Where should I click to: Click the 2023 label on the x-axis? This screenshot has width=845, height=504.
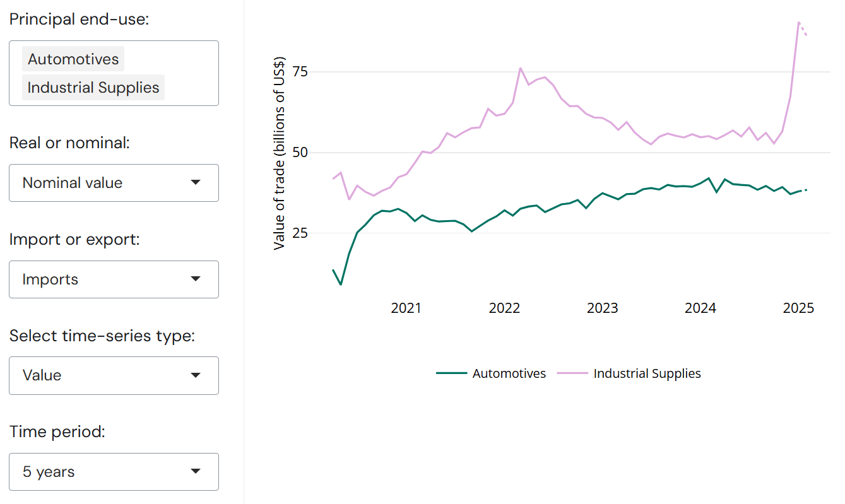[x=602, y=308]
